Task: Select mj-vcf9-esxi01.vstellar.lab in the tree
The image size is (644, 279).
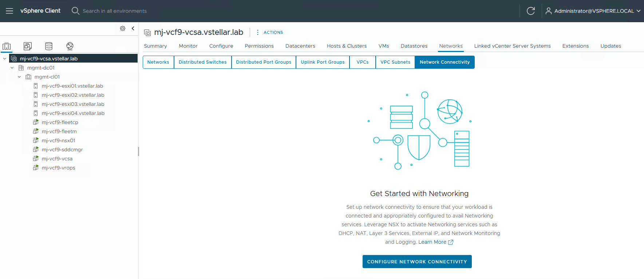Action: (72, 86)
